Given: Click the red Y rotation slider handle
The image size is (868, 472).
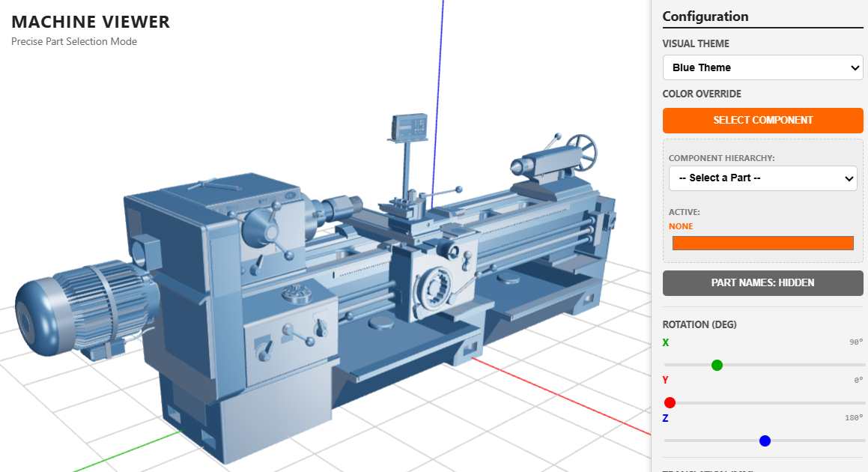Looking at the screenshot, I should click(x=670, y=402).
